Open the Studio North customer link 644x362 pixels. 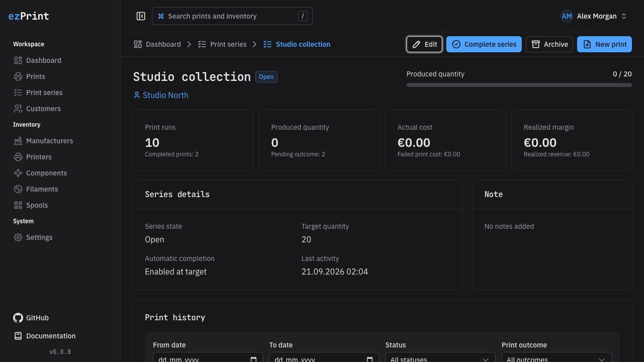coord(160,95)
